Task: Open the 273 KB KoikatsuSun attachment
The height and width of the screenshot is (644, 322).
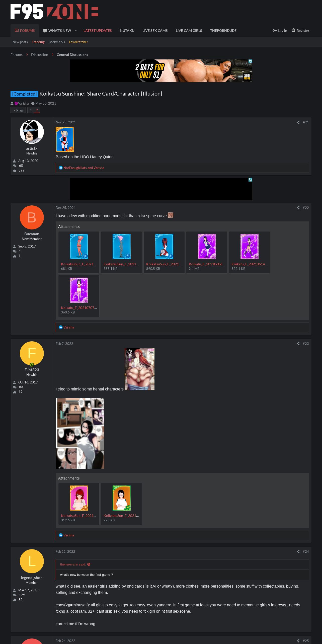Action: pyautogui.click(x=121, y=504)
